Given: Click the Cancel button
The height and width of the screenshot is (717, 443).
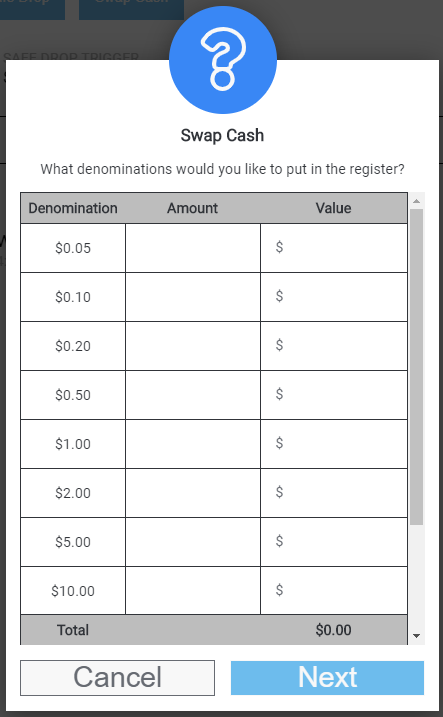Looking at the screenshot, I should click(x=117, y=678).
